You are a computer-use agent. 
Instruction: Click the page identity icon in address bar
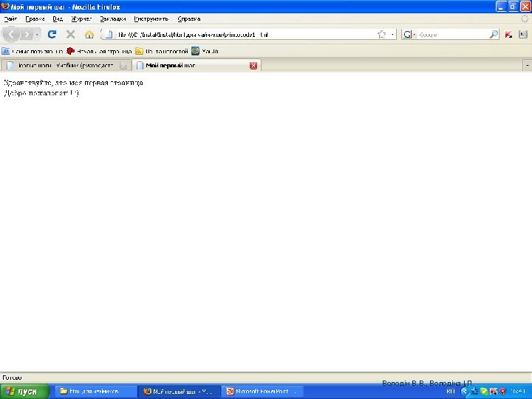[108, 34]
